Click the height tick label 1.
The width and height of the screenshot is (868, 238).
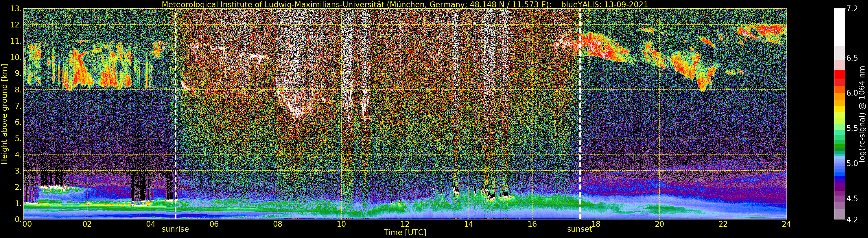[x=18, y=203]
